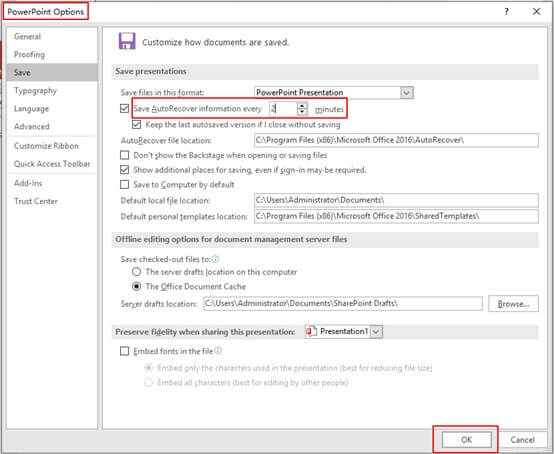Confirm the settings with the OK button
The width and height of the screenshot is (554, 454).
click(x=466, y=440)
